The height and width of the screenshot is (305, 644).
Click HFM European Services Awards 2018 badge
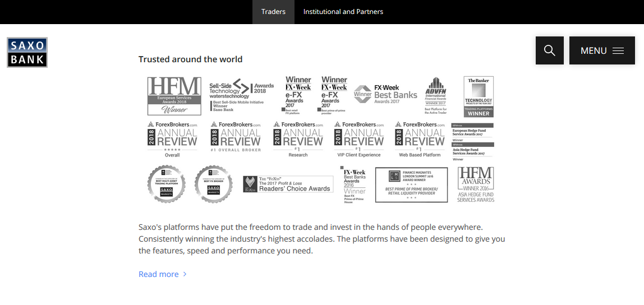pos(174,96)
